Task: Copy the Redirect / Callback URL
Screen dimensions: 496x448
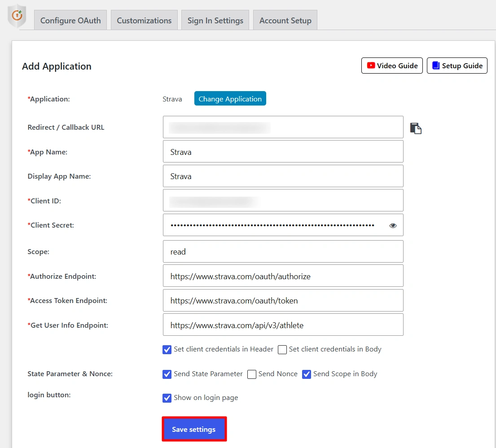Action: (x=416, y=128)
